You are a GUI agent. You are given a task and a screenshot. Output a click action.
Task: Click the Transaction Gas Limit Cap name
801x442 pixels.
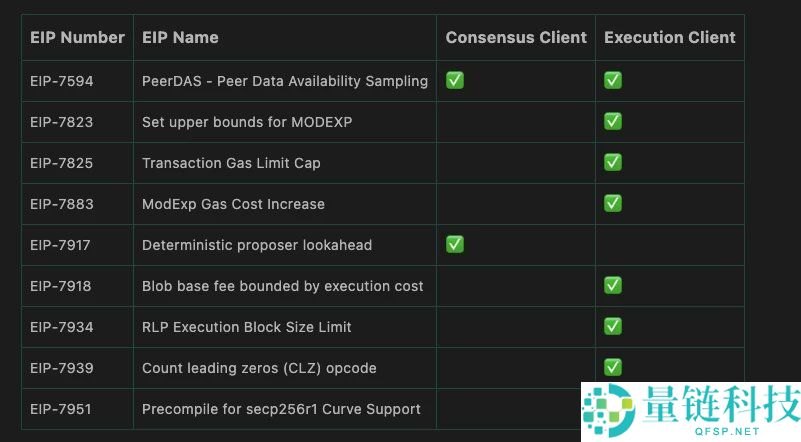point(231,163)
